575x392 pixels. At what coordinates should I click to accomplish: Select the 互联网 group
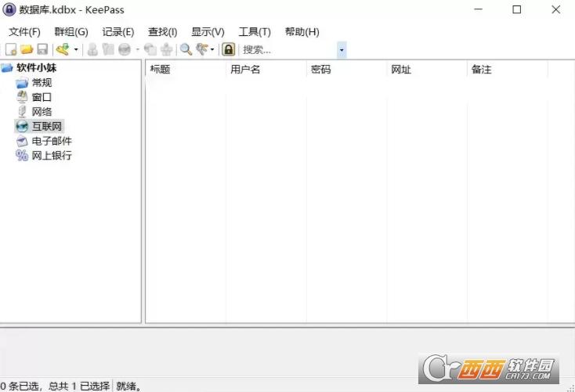point(47,127)
